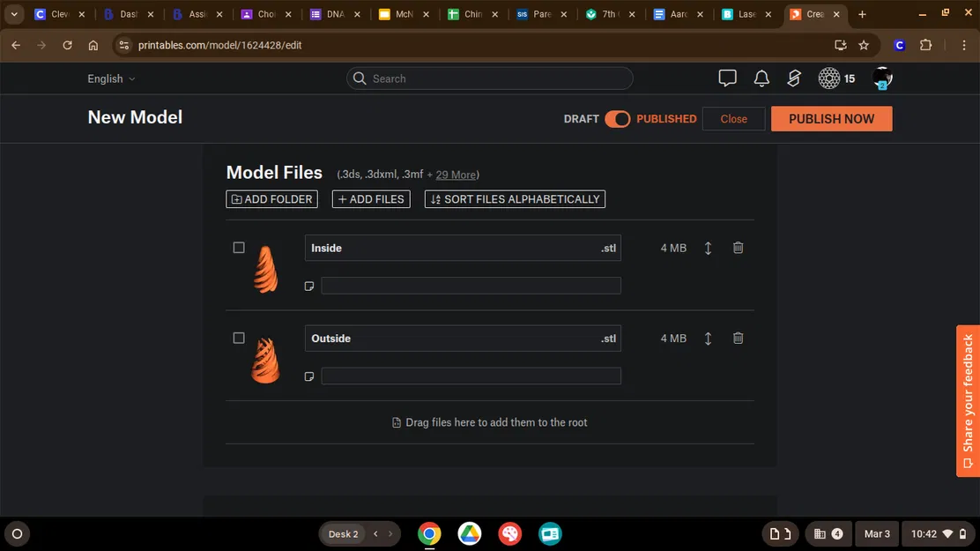Reload the Printables page
This screenshot has height=551, width=980.
click(x=68, y=45)
